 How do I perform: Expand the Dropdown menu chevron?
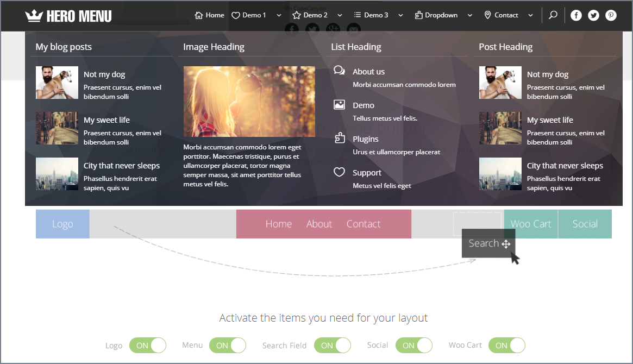tap(470, 15)
